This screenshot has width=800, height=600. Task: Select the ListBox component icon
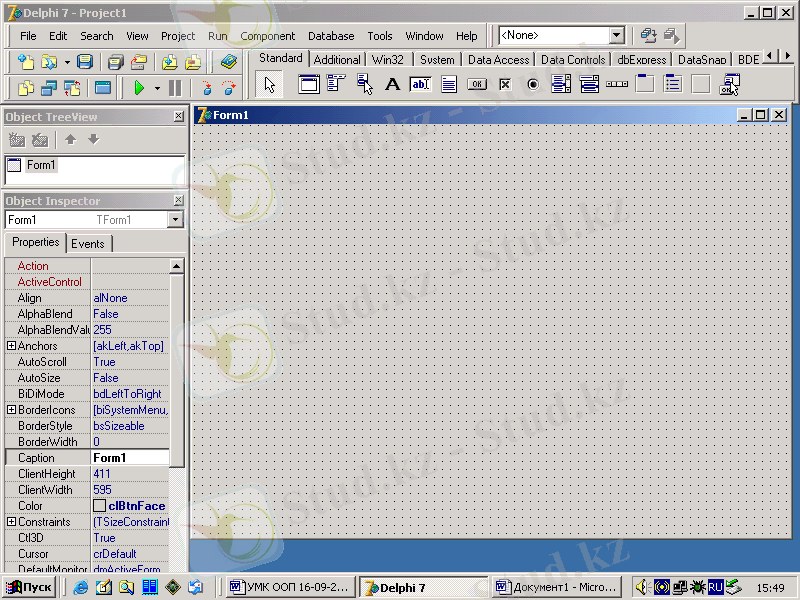click(561, 85)
